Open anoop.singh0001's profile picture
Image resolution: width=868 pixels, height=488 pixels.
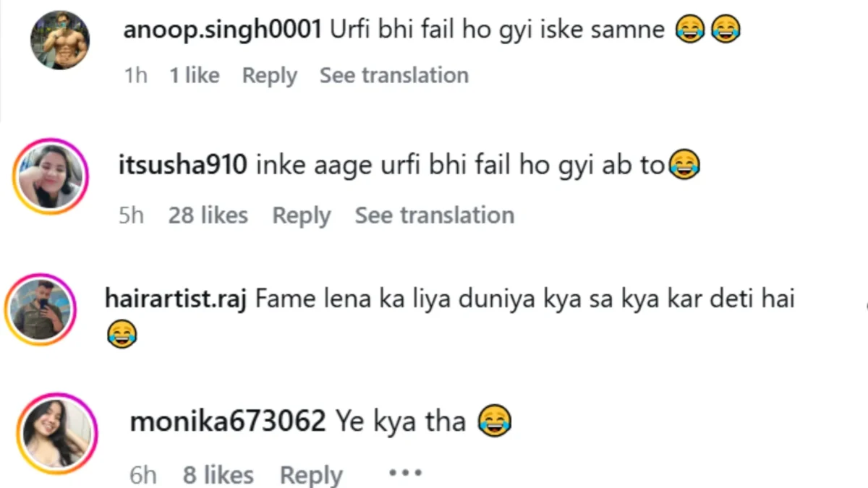click(60, 40)
